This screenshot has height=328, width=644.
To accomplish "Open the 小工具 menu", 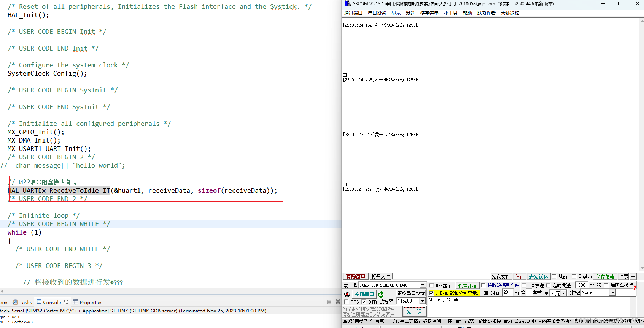I will (x=451, y=13).
